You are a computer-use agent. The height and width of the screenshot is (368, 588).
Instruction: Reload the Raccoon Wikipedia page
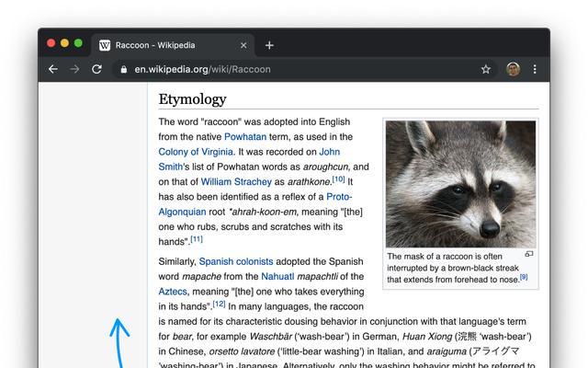[96, 69]
